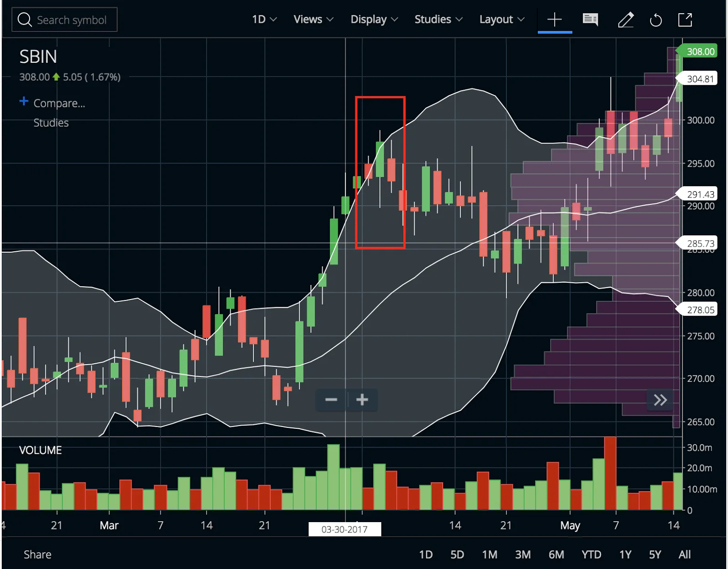
Task: Click the Share button
Action: tap(37, 554)
